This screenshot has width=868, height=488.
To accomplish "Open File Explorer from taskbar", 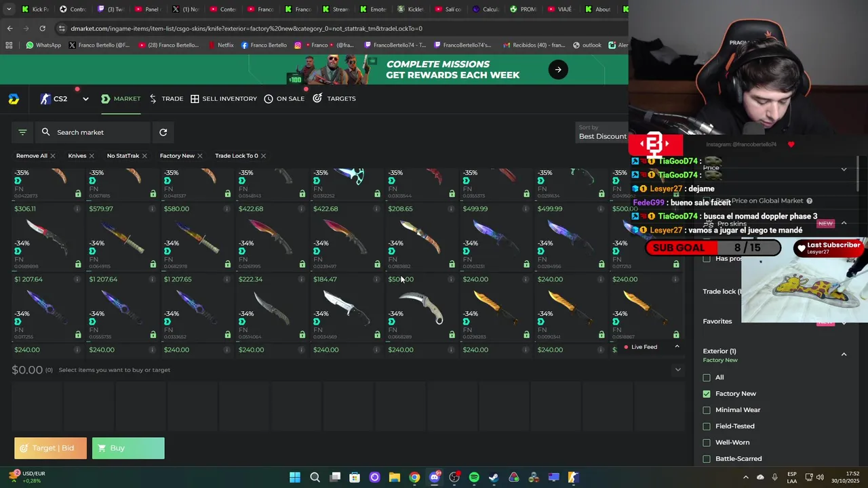I will [395, 477].
